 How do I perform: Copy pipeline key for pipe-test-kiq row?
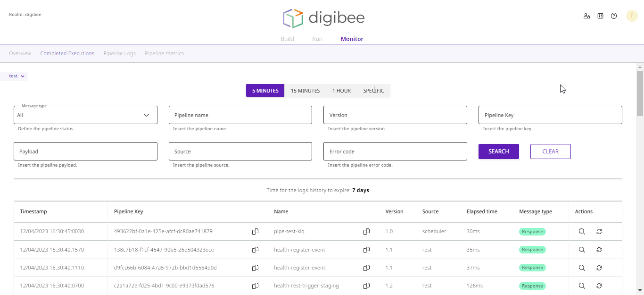pyautogui.click(x=255, y=232)
